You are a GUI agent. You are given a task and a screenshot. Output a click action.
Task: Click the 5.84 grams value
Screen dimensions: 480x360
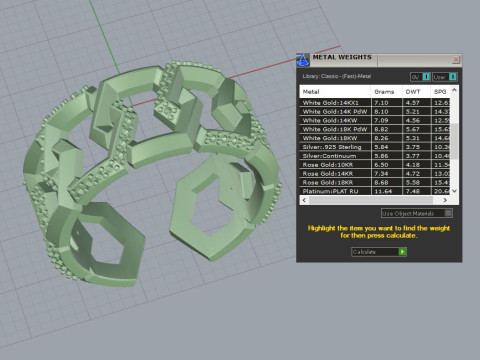click(381, 147)
